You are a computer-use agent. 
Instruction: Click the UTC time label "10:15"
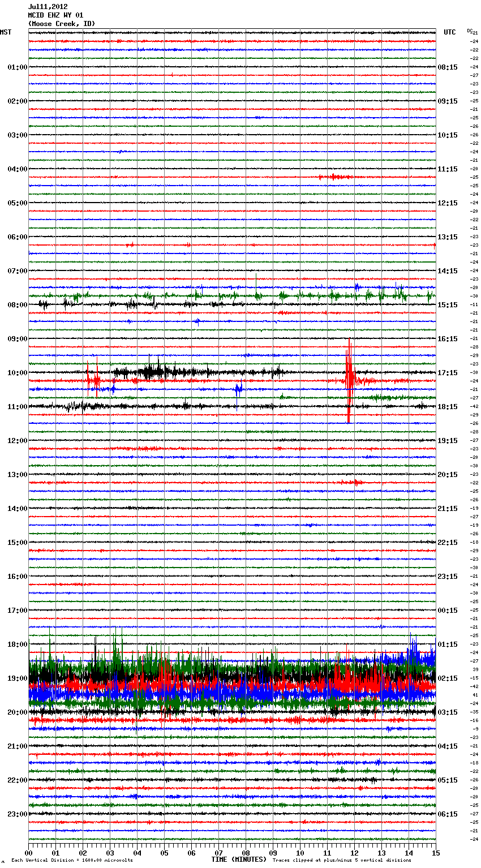click(448, 135)
